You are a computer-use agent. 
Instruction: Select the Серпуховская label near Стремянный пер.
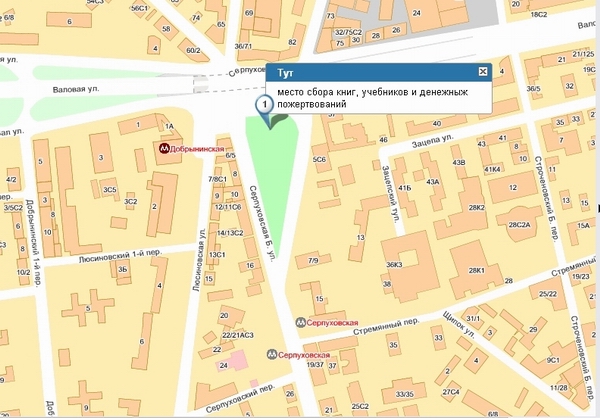[x=335, y=322]
